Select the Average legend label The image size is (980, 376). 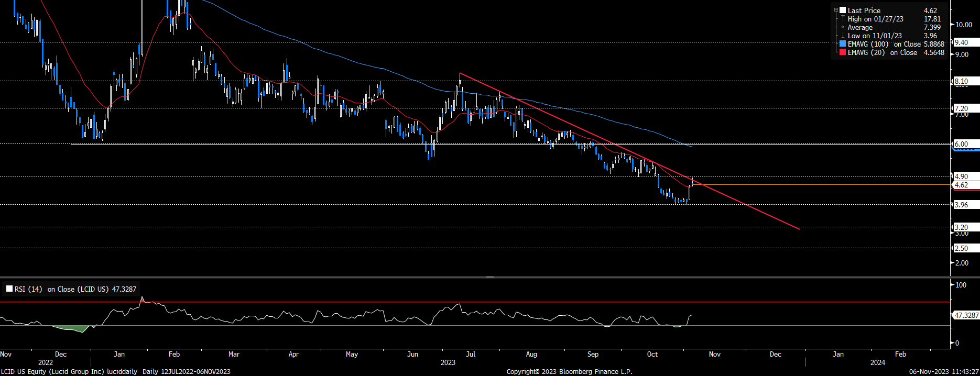860,27
